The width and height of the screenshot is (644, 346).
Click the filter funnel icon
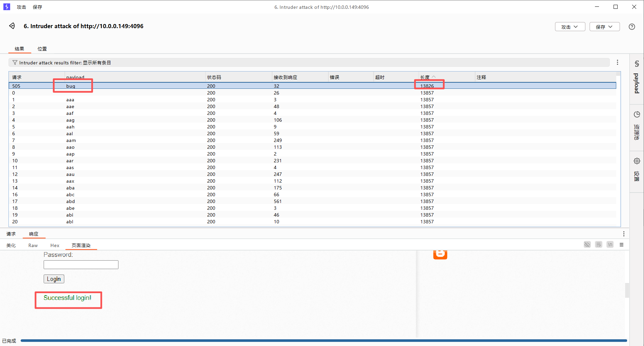(x=15, y=63)
